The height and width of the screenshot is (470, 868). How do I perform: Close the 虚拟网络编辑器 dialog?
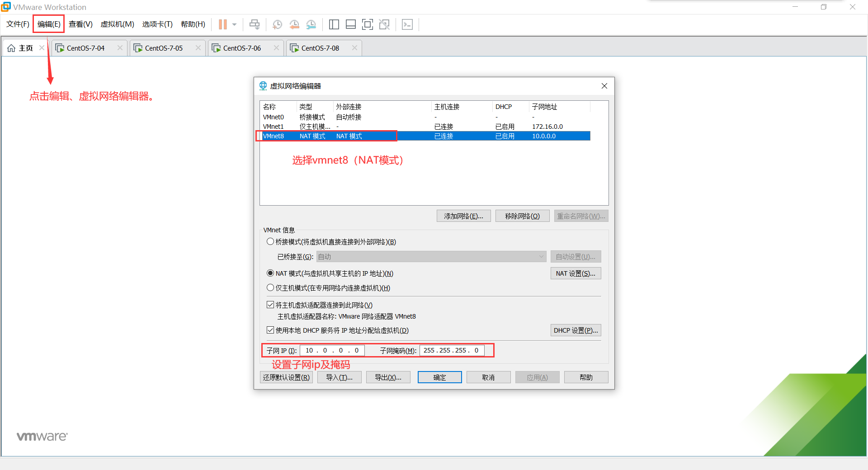point(604,86)
